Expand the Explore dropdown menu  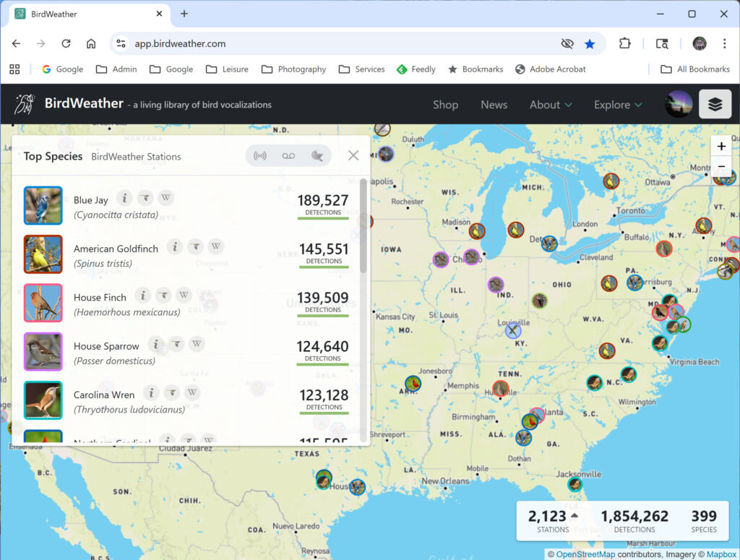point(617,105)
